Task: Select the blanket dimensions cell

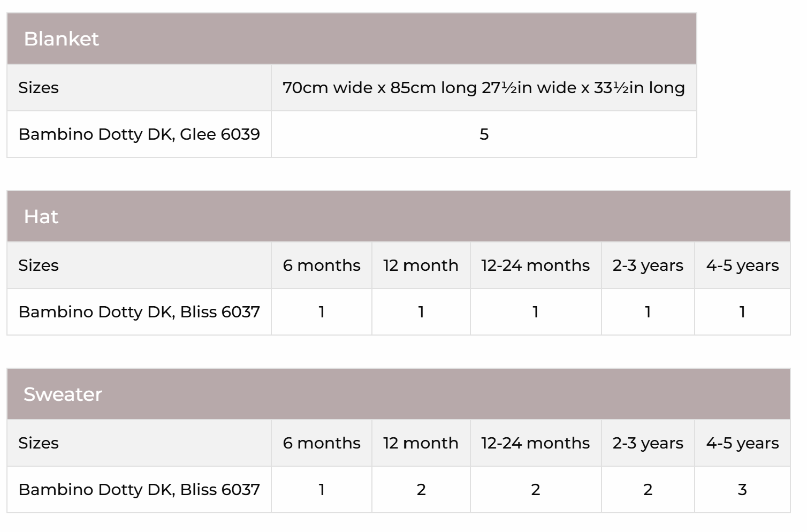Action: coord(483,88)
